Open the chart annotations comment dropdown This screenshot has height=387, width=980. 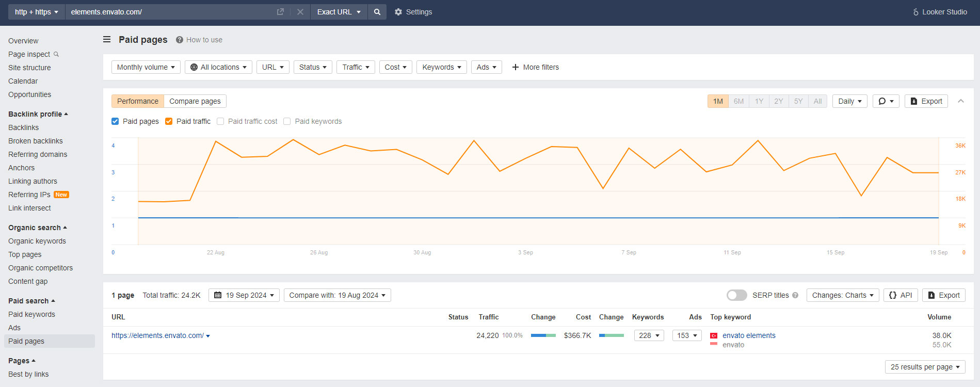886,101
